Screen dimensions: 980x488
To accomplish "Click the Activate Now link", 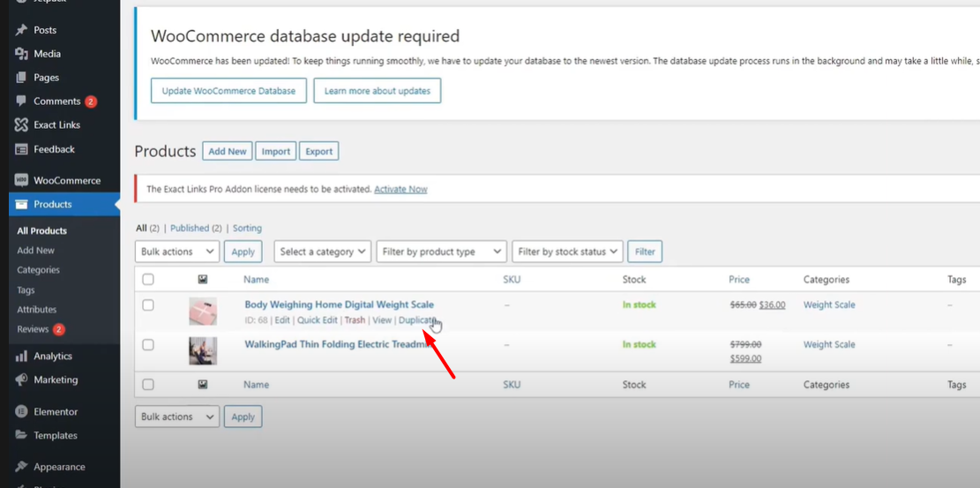I will point(400,189).
